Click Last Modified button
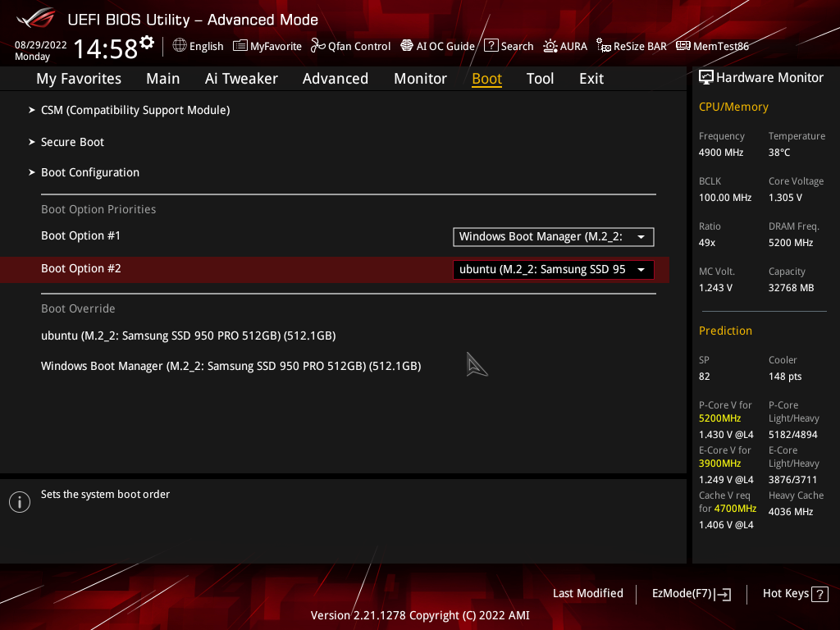The image size is (840, 630). tap(587, 594)
